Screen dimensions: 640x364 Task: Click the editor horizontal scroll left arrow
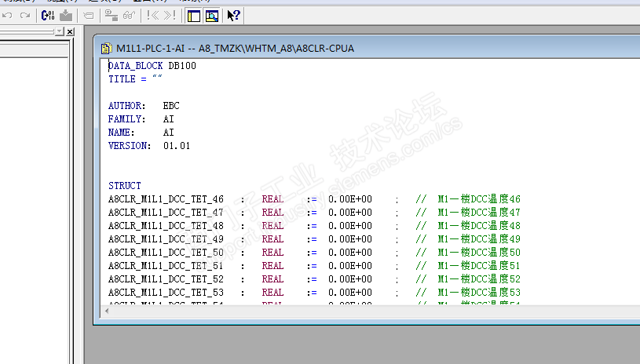(107, 311)
